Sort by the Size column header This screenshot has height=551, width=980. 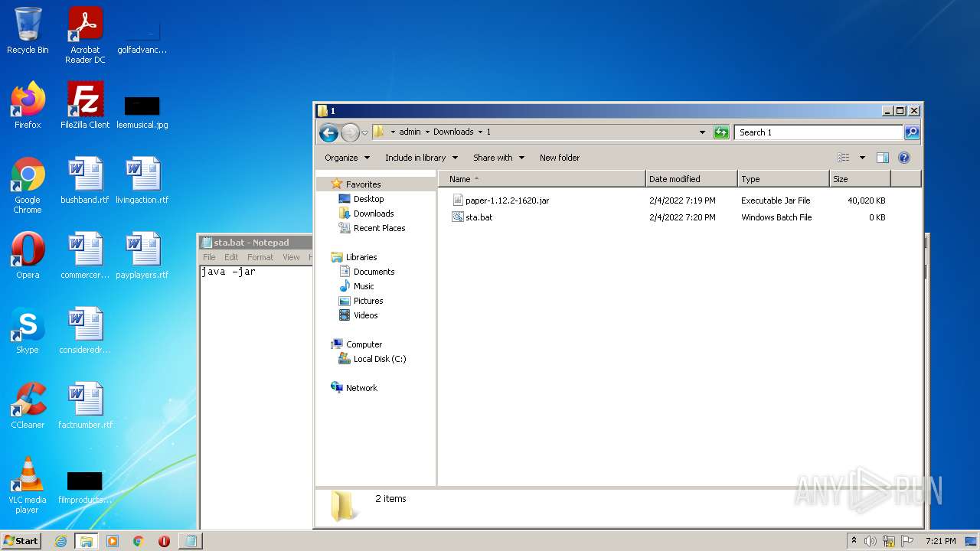click(x=860, y=179)
